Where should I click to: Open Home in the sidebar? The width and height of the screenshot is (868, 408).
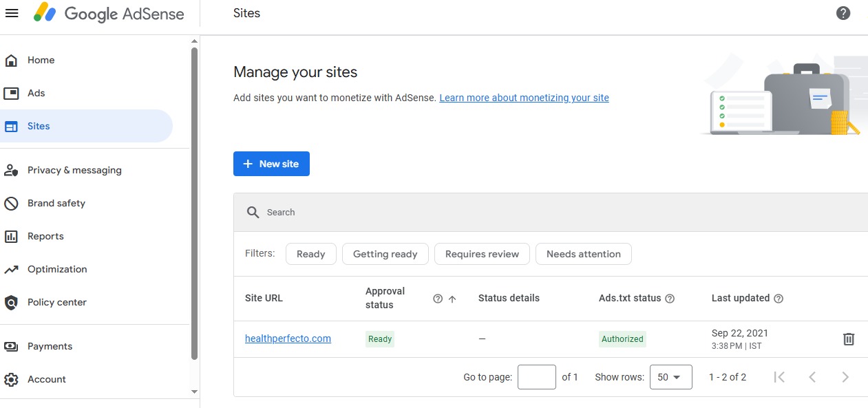[x=86, y=61]
